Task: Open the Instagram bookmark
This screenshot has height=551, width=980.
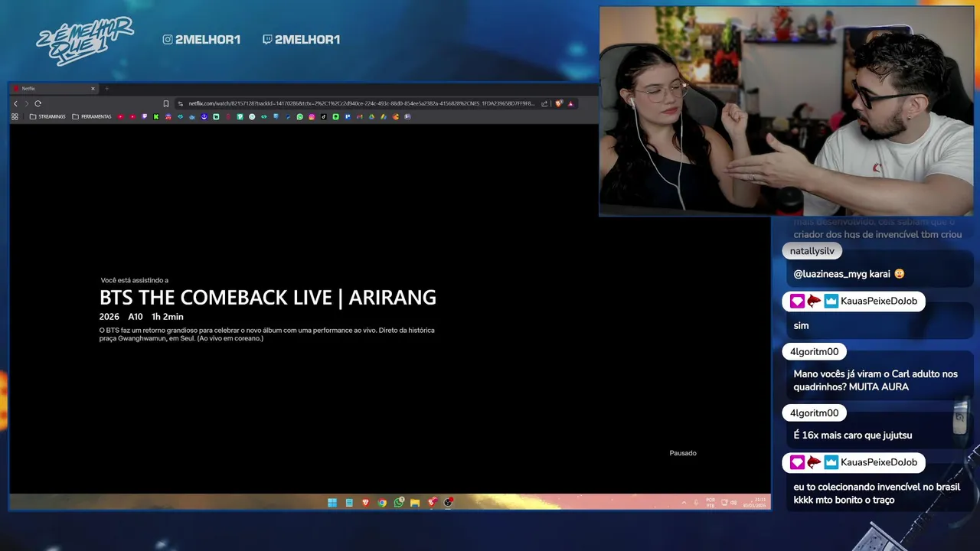Action: pos(312,116)
